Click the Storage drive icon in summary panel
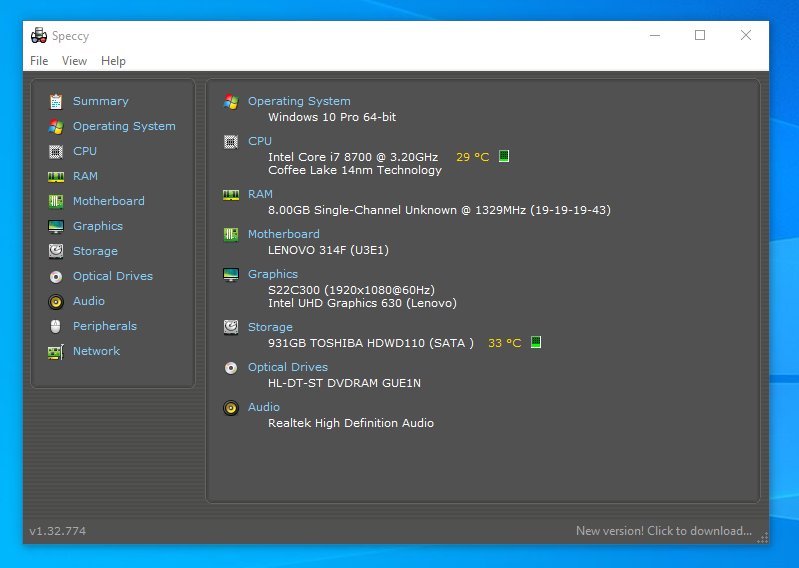Image resolution: width=799 pixels, height=568 pixels. [x=231, y=327]
